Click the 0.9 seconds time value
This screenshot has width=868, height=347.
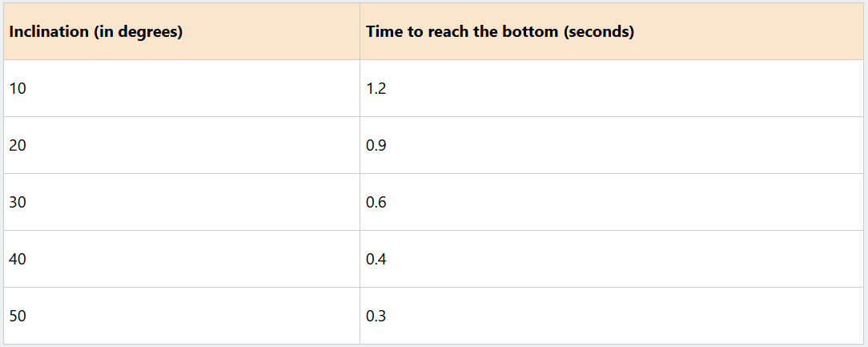tap(376, 146)
